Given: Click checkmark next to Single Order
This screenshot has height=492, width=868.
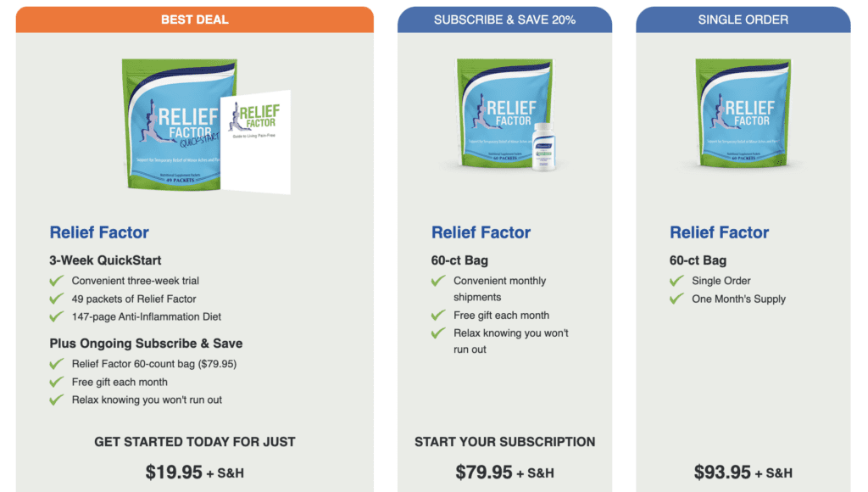Looking at the screenshot, I should (x=676, y=281).
